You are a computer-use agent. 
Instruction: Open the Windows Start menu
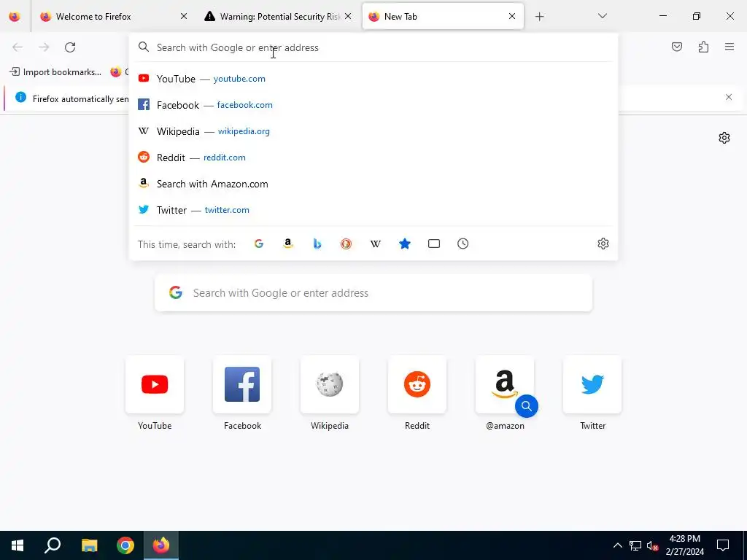tap(18, 545)
